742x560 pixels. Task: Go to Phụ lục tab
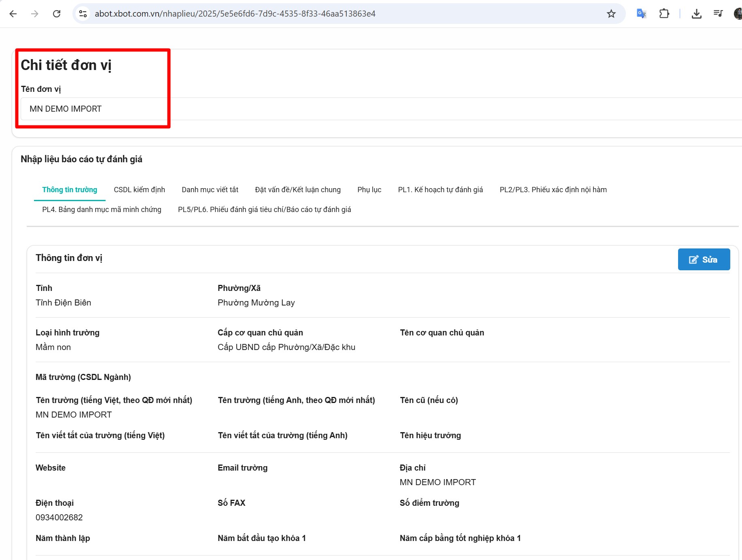(x=369, y=190)
